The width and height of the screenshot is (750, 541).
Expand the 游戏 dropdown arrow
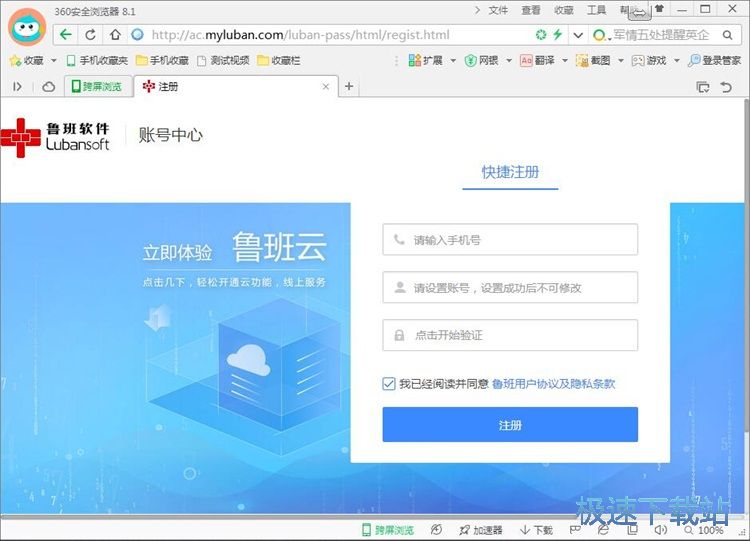[x=676, y=61]
